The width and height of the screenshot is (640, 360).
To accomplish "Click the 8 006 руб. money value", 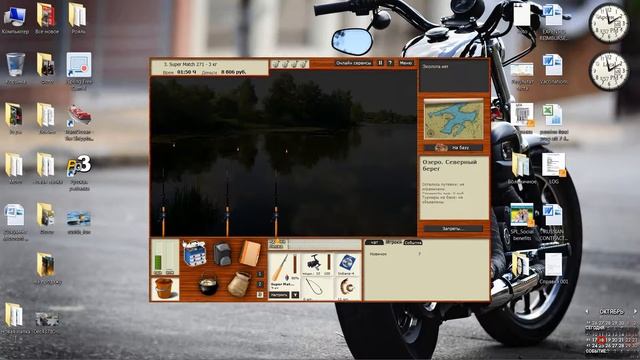I will [233, 72].
